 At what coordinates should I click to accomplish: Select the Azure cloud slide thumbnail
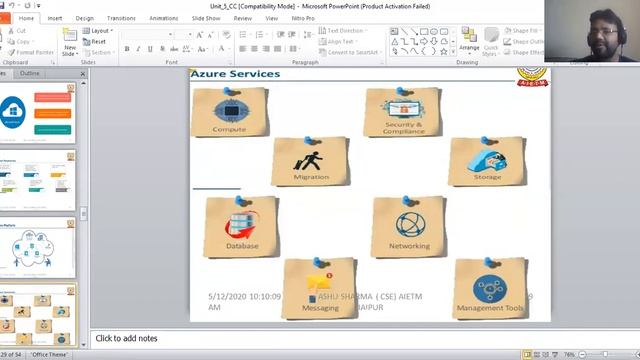tap(38, 113)
